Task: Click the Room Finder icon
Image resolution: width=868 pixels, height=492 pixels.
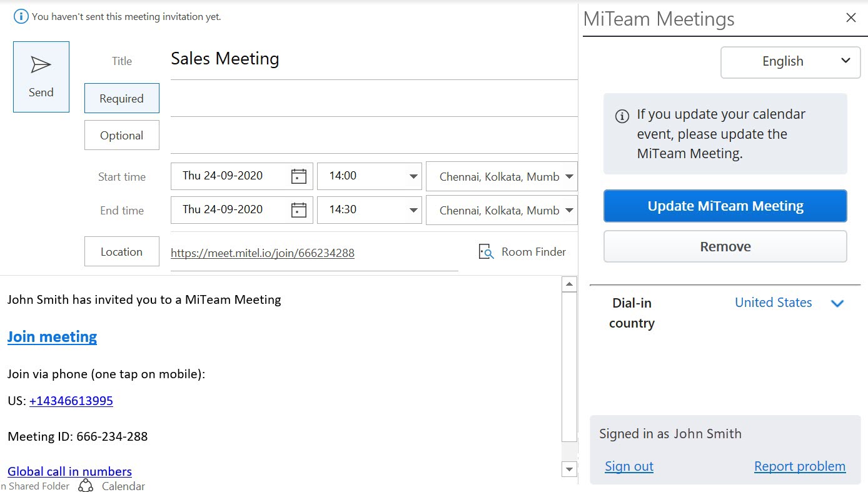Action: (486, 252)
